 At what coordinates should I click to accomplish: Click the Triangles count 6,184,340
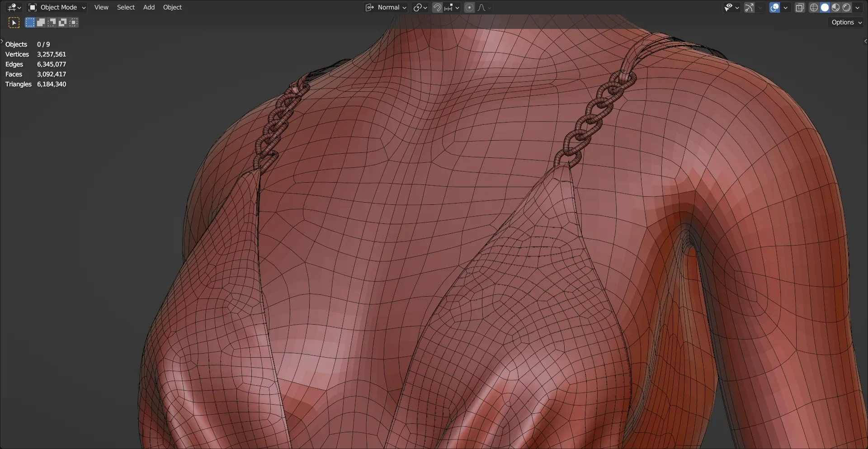tap(52, 84)
